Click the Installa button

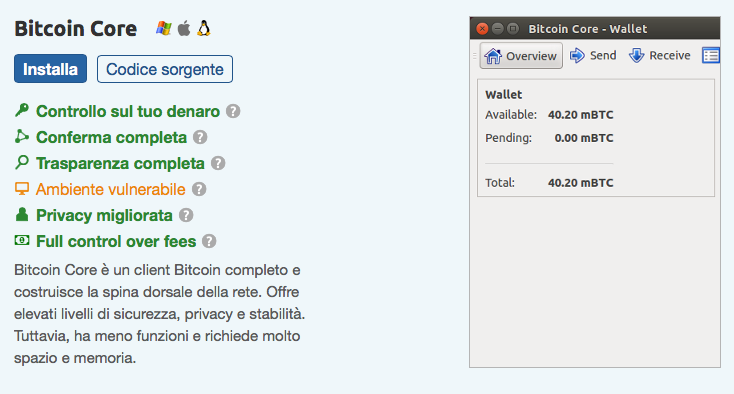click(51, 69)
